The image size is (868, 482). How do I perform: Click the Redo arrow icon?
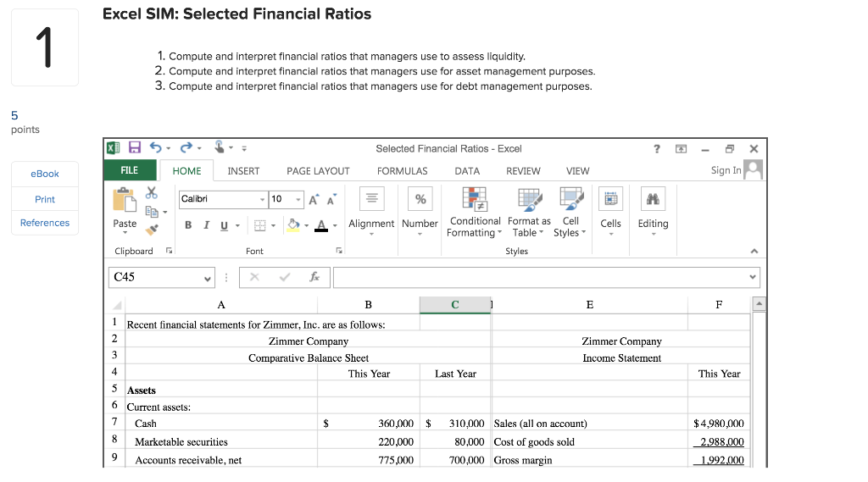click(x=186, y=147)
